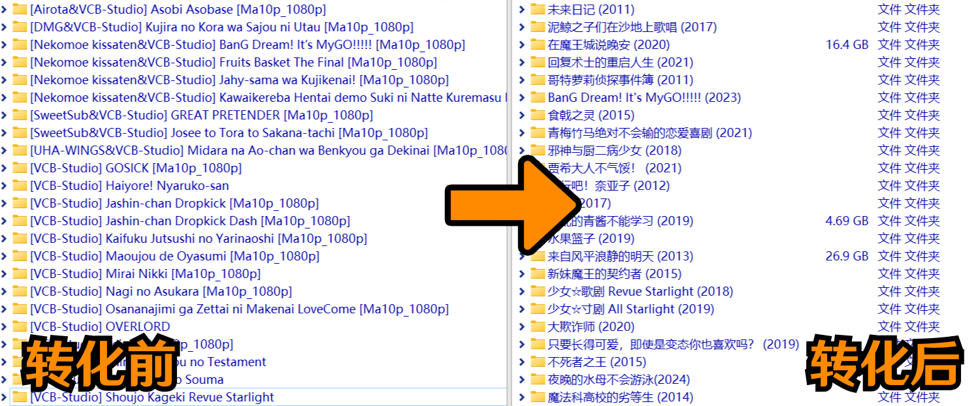Click the folder icon beside Mirai Nikki

pos(20,274)
